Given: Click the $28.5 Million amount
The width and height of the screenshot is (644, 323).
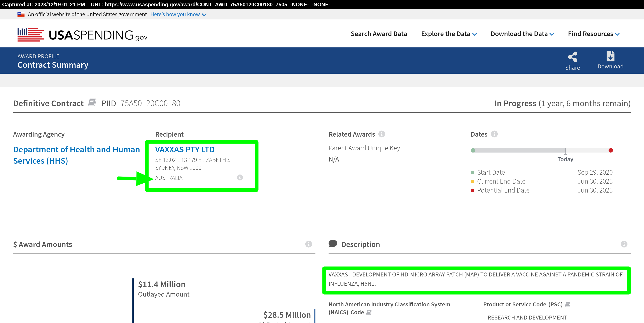Looking at the screenshot, I should tap(287, 315).
